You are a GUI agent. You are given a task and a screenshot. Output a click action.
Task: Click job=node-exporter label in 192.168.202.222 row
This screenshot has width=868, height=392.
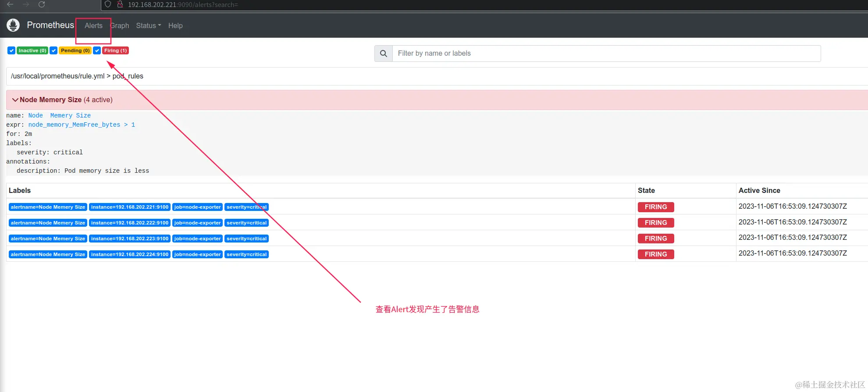tap(197, 223)
